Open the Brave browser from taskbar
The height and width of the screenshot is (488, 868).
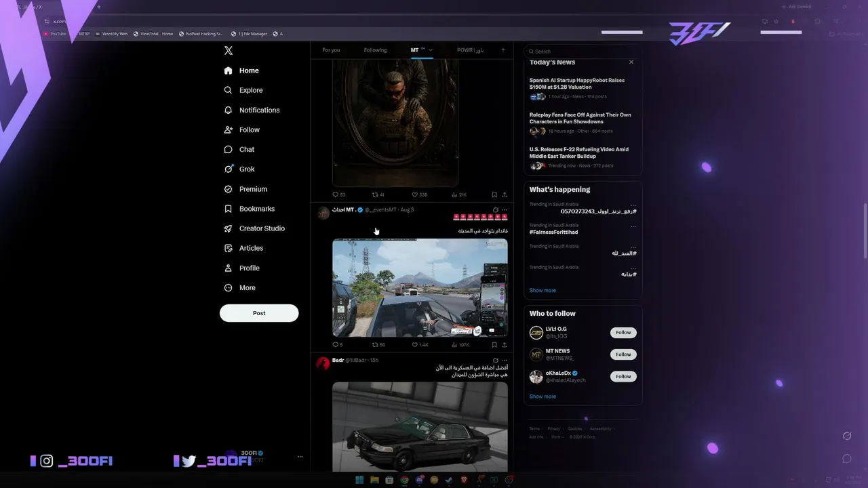(x=464, y=481)
